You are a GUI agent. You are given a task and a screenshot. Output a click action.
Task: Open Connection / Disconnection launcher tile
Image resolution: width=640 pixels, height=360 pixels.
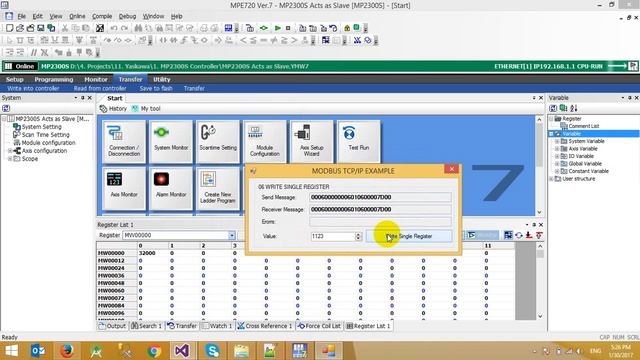click(x=124, y=142)
